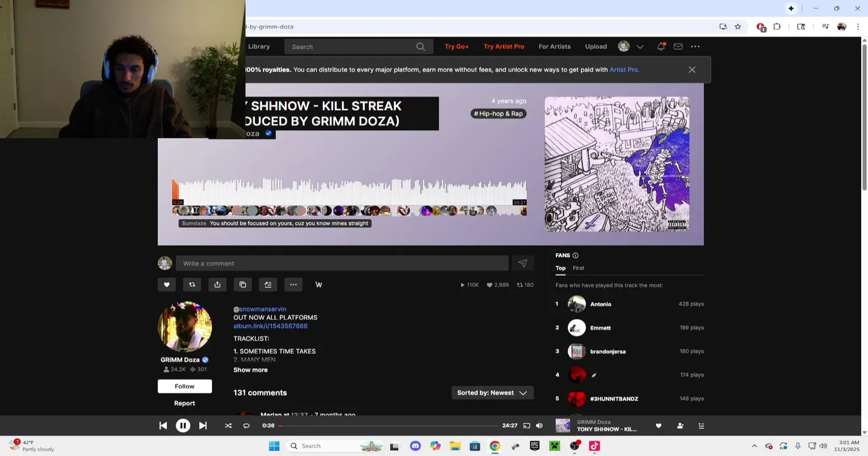Skip to next track in player bar
Screen dimensions: 868x456
click(x=203, y=426)
